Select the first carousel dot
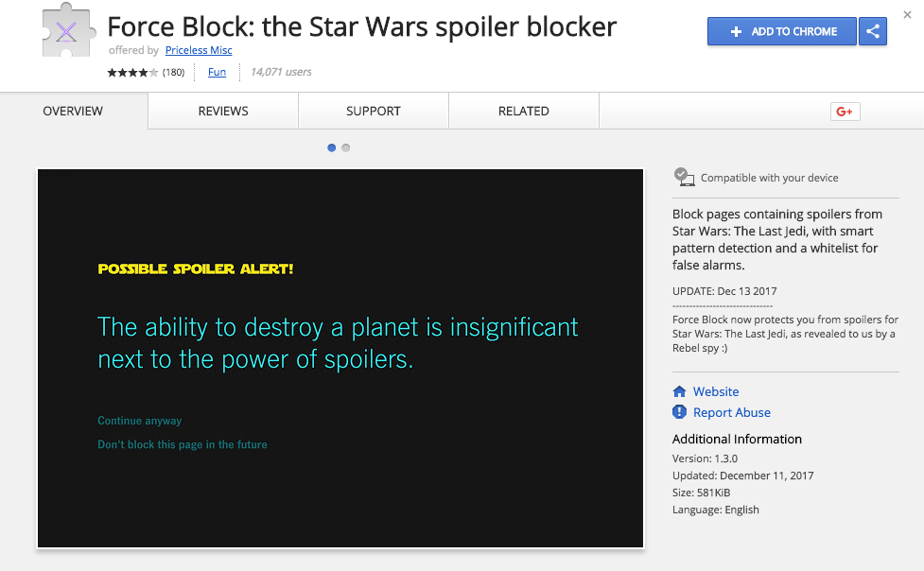Image resolution: width=924 pixels, height=571 pixels. (331, 147)
